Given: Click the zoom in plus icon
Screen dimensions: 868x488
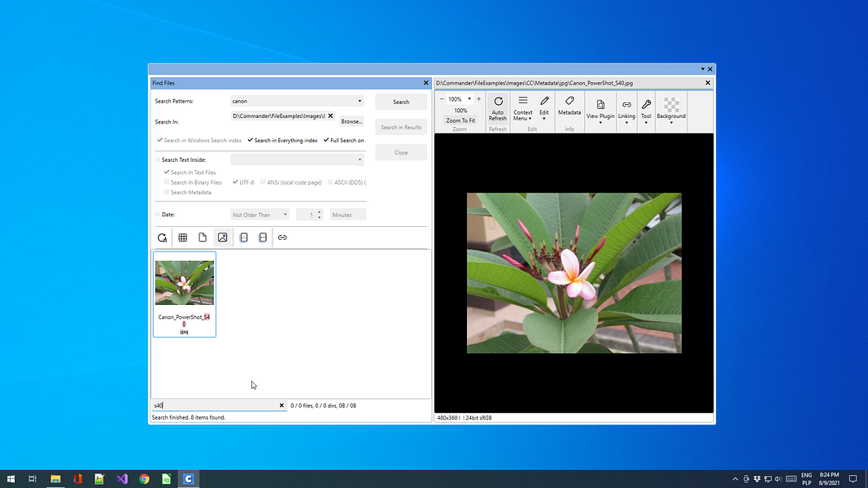Looking at the screenshot, I should click(x=478, y=99).
